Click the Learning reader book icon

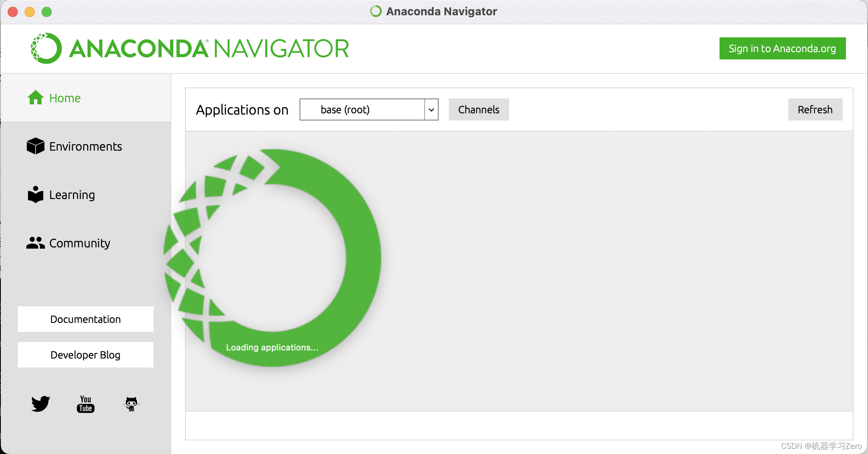[36, 194]
